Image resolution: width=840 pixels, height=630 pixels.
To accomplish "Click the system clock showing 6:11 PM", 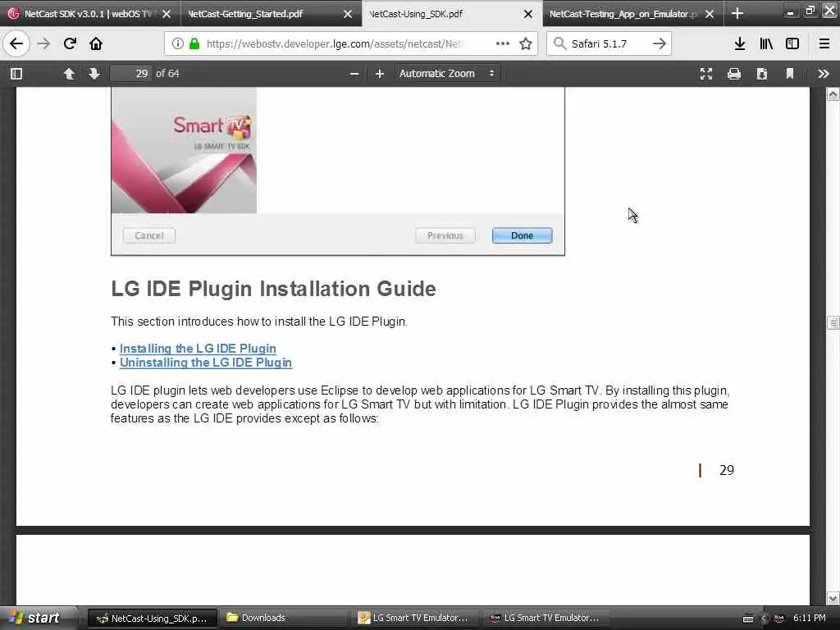I will (810, 618).
